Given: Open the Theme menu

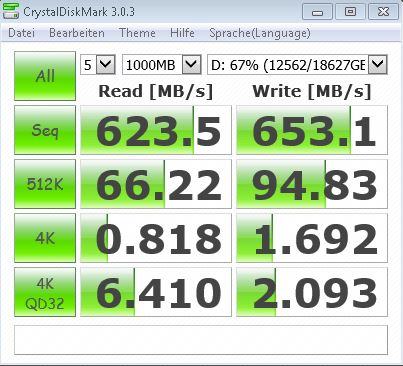Looking at the screenshot, I should click(137, 33).
